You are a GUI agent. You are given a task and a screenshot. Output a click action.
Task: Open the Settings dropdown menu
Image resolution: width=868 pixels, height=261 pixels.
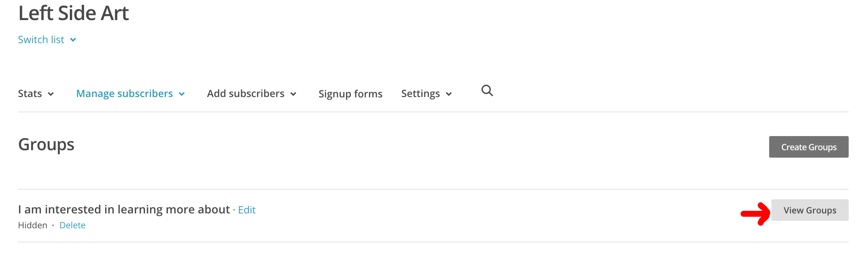click(427, 94)
